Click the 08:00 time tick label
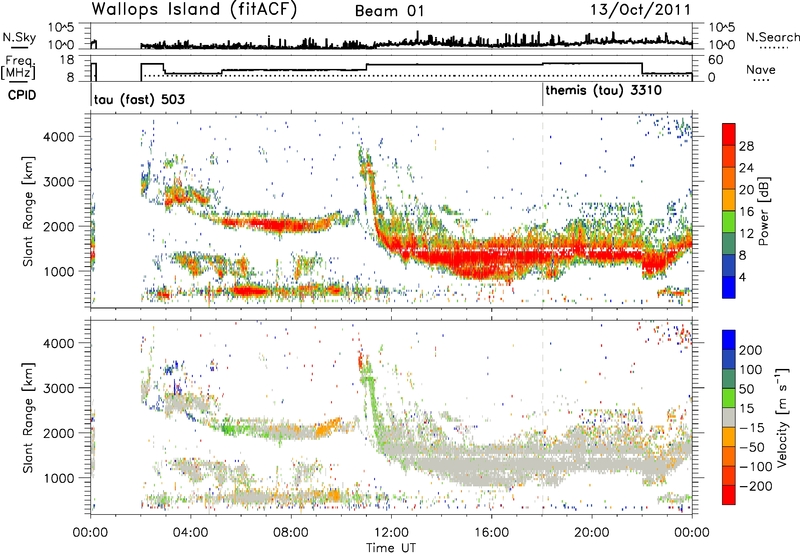 pos(291,533)
